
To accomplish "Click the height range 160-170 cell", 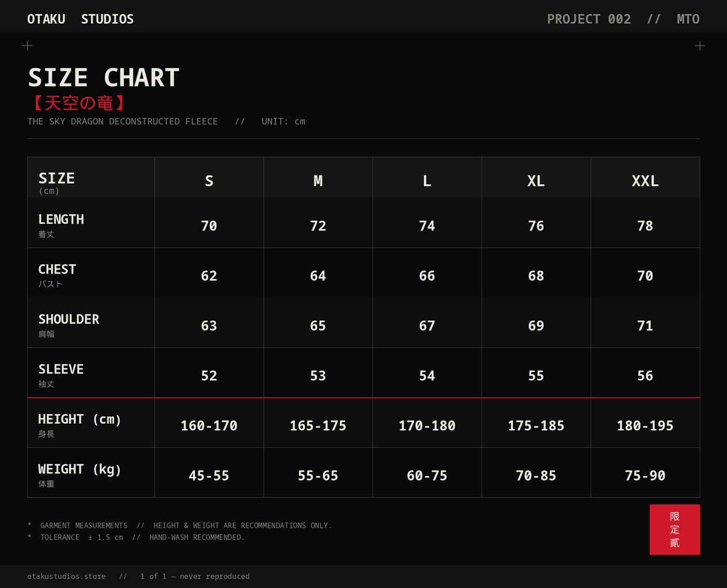I will point(209,426).
